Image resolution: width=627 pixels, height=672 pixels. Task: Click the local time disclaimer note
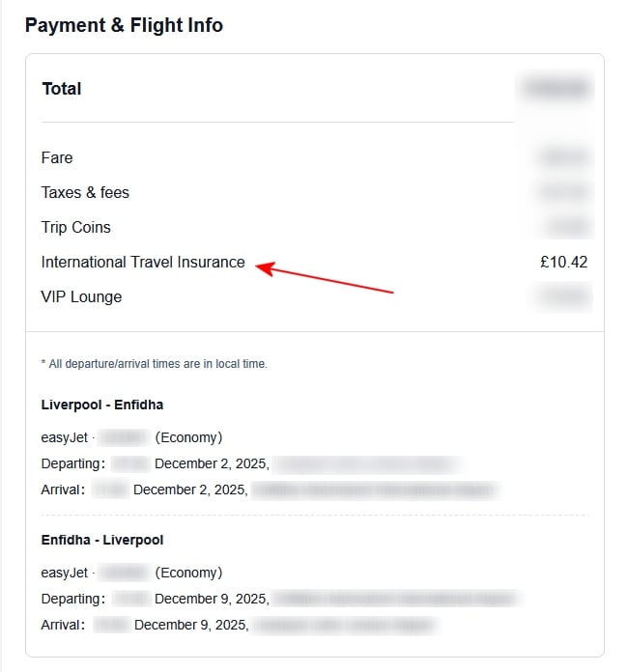(x=155, y=364)
